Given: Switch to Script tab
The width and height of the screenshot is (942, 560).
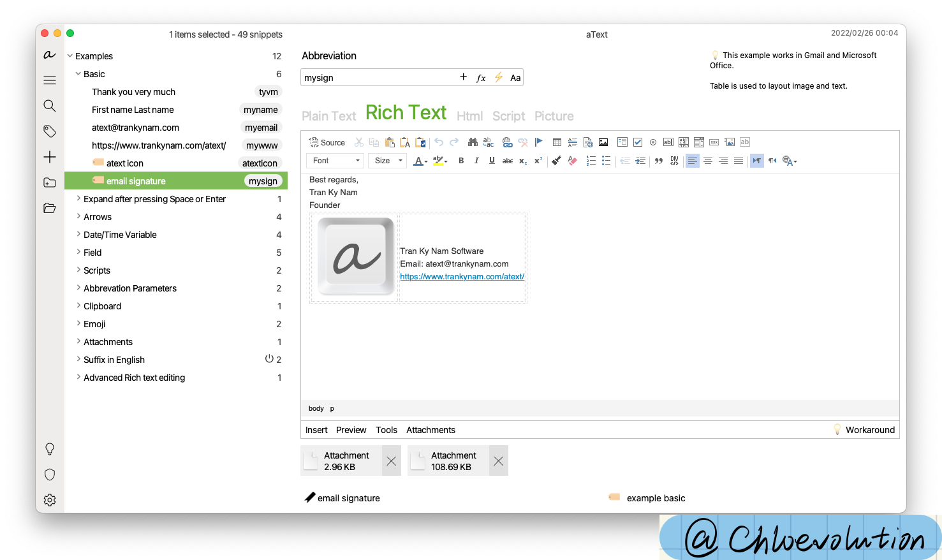Looking at the screenshot, I should tap(509, 116).
